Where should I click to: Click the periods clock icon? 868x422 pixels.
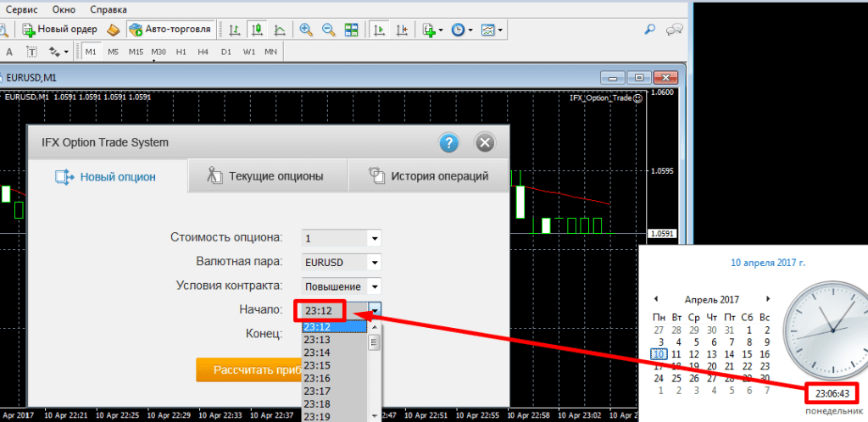(458, 30)
